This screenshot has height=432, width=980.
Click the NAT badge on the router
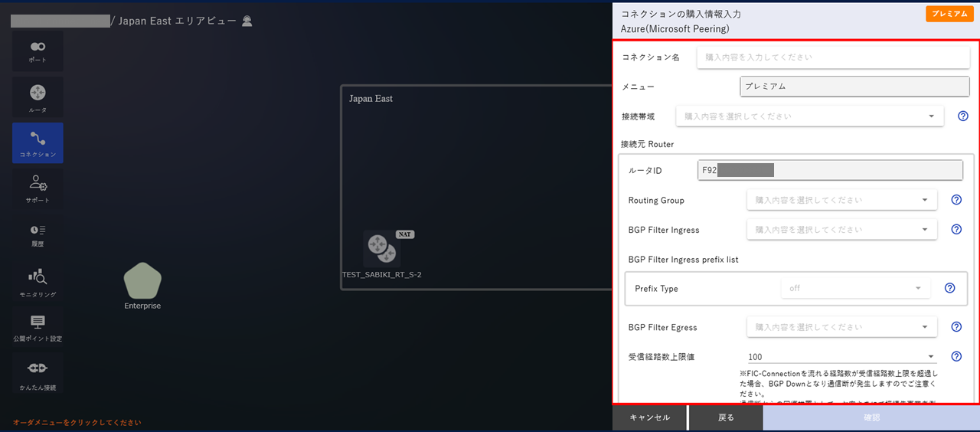pos(405,234)
